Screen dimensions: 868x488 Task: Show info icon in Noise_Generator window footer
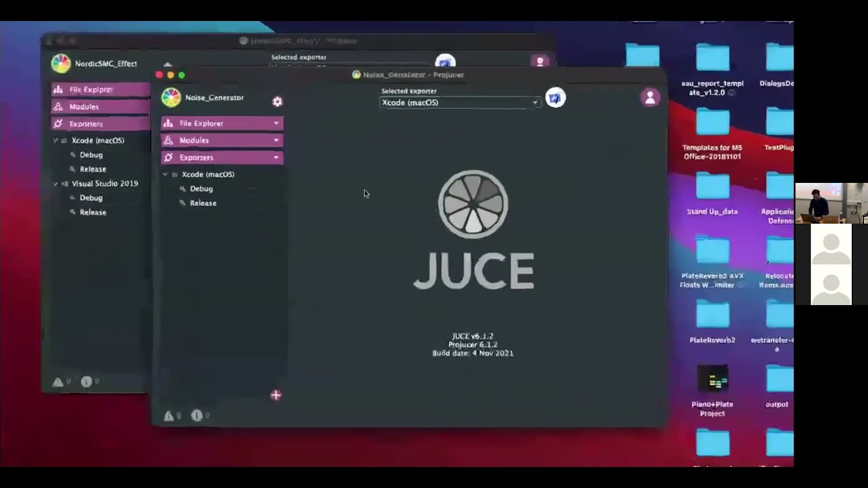(197, 415)
